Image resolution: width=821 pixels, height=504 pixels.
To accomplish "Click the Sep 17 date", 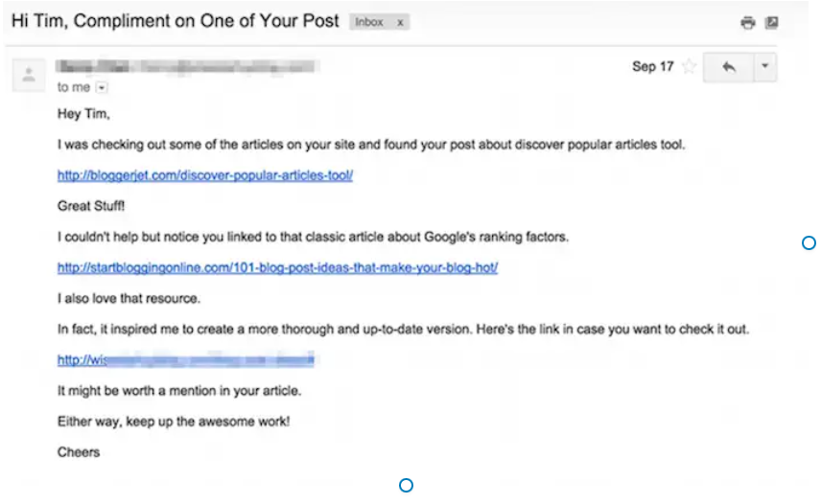I will tap(652, 67).
